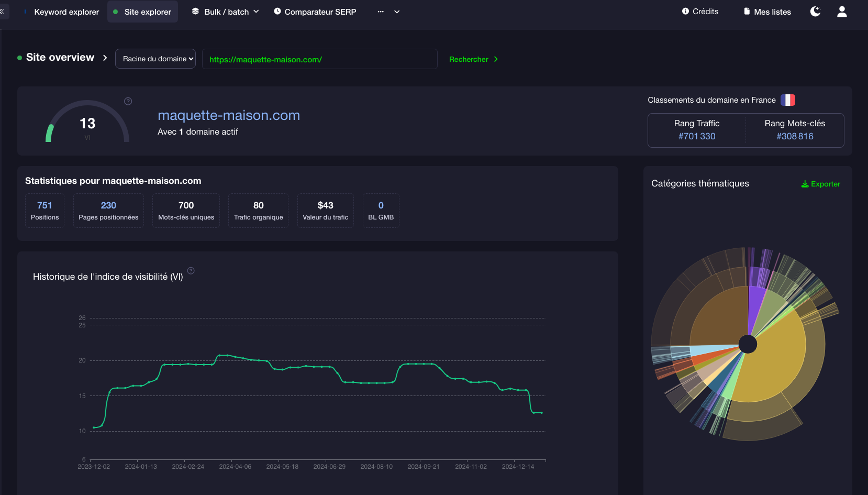Click the Exporter download icon
The width and height of the screenshot is (868, 495).
click(x=805, y=184)
